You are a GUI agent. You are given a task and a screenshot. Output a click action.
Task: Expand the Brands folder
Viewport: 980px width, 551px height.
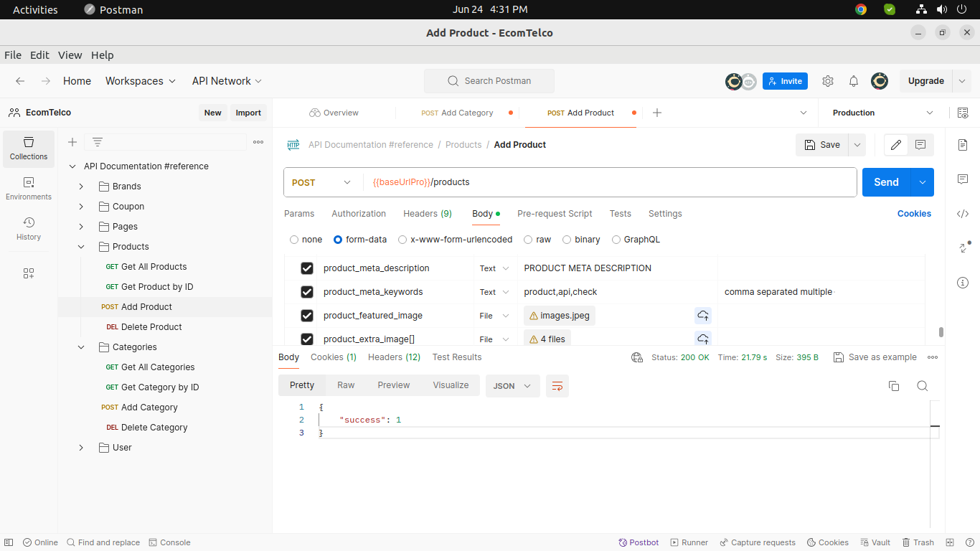pyautogui.click(x=81, y=187)
